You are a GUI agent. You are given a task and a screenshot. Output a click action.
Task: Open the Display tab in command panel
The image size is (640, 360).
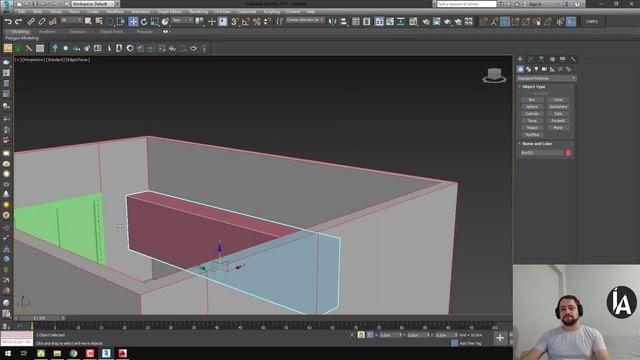pos(563,60)
